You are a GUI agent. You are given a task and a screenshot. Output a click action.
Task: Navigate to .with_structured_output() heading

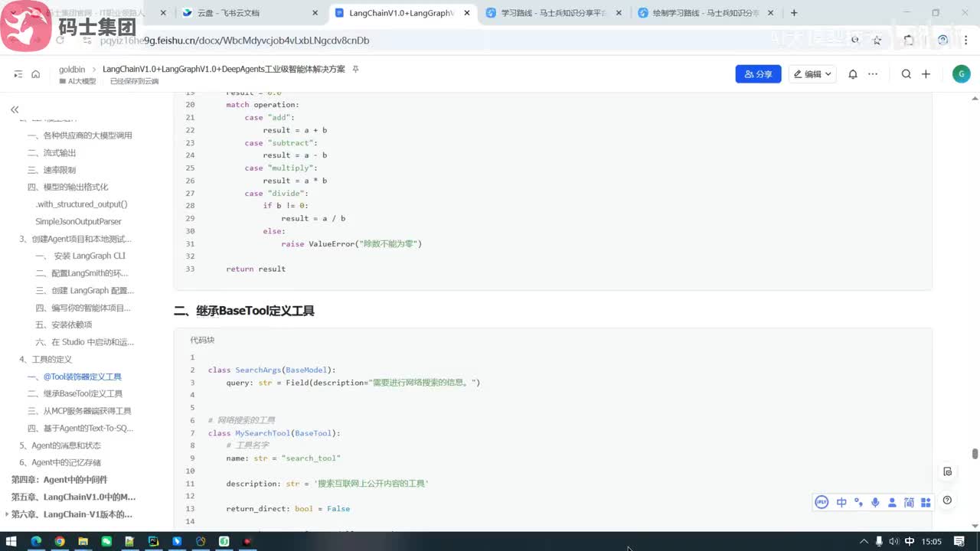tap(81, 204)
